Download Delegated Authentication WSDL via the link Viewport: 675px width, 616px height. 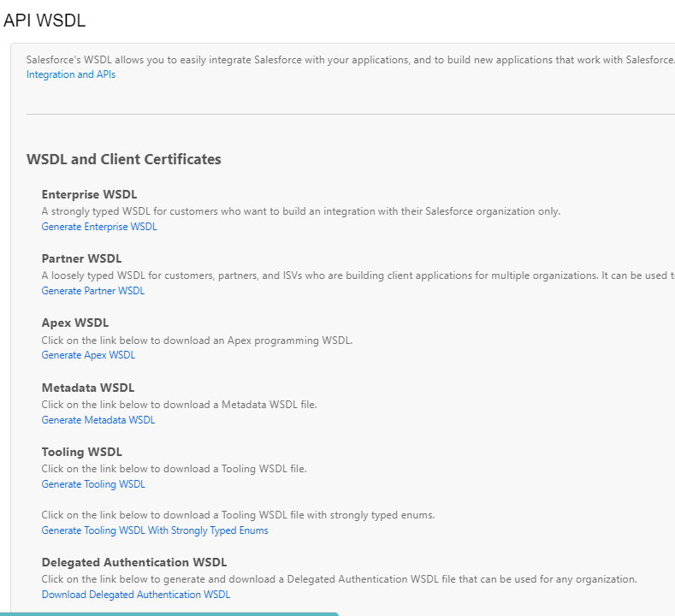136,595
